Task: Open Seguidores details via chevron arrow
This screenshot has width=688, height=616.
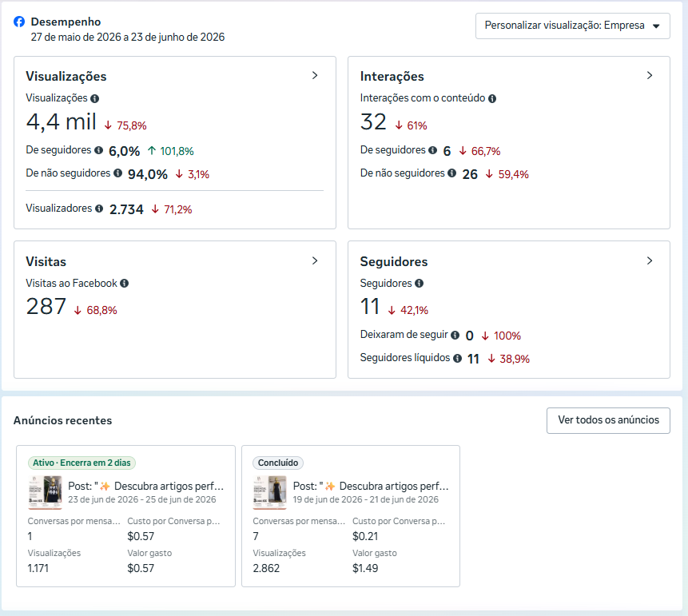Action: pos(650,260)
